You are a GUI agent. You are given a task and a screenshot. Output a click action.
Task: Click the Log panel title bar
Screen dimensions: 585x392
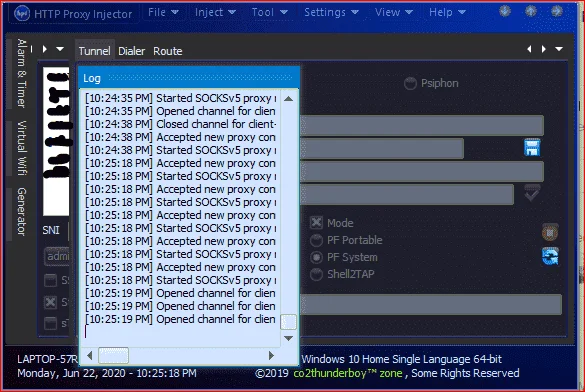189,78
